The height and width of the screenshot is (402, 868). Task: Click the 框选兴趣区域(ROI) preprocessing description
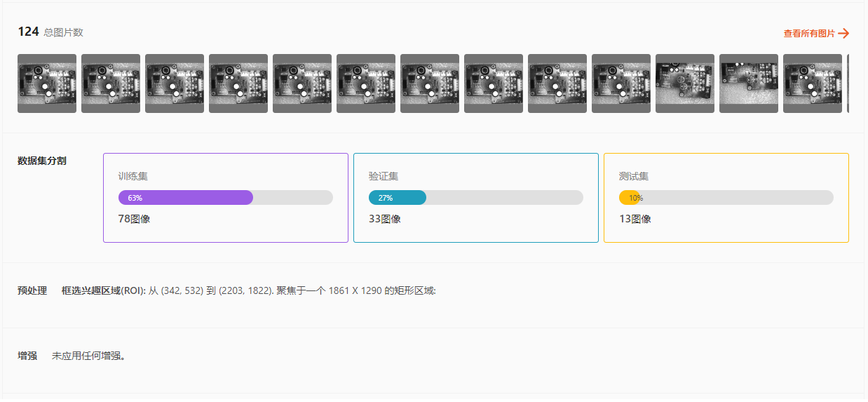248,290
